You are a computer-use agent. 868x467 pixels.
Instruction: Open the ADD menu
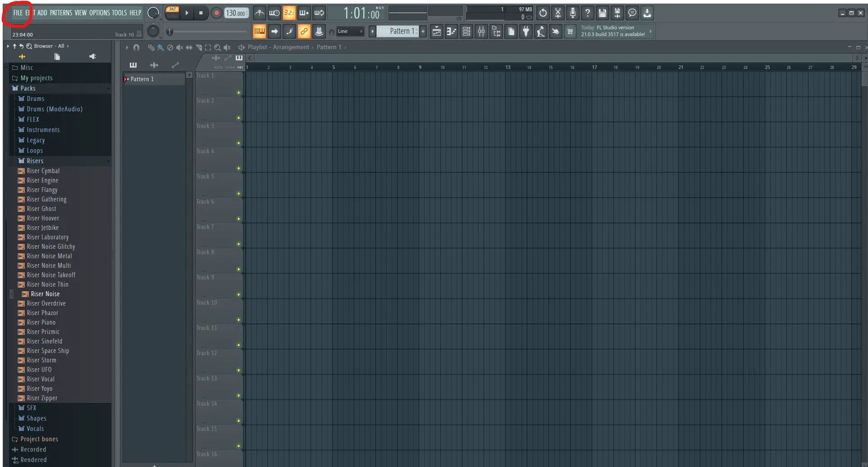click(42, 13)
